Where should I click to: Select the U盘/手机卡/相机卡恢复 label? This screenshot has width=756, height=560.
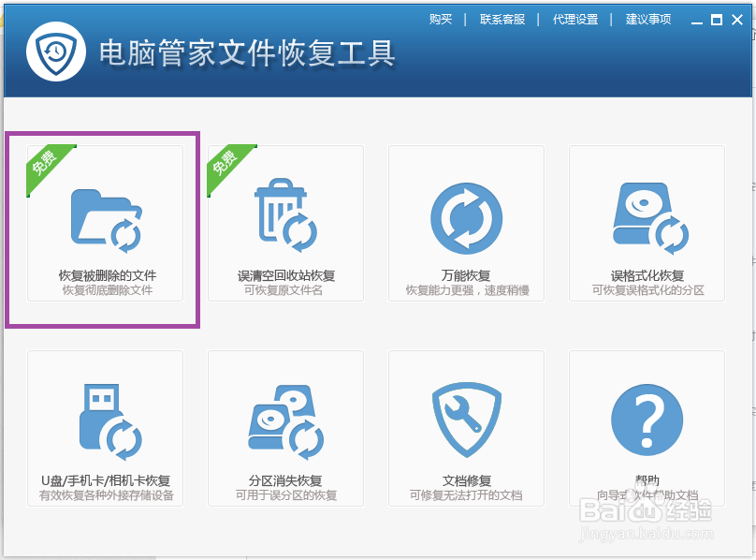(106, 480)
